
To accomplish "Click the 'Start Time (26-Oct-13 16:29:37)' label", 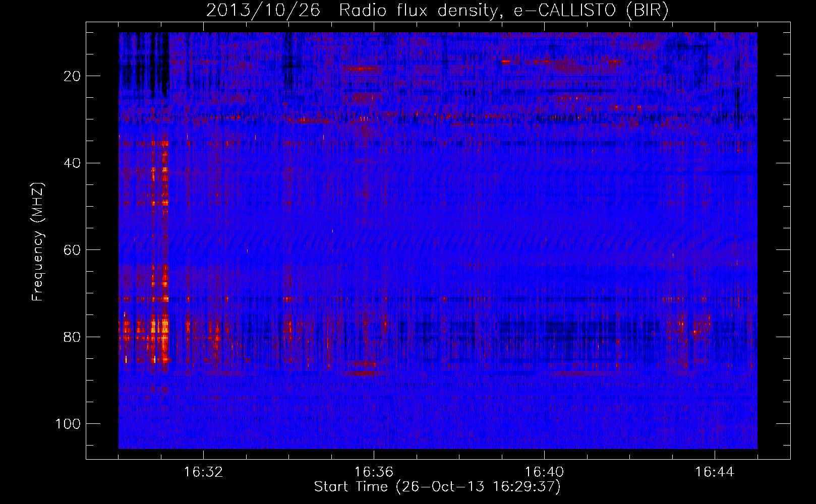I will click(x=437, y=487).
